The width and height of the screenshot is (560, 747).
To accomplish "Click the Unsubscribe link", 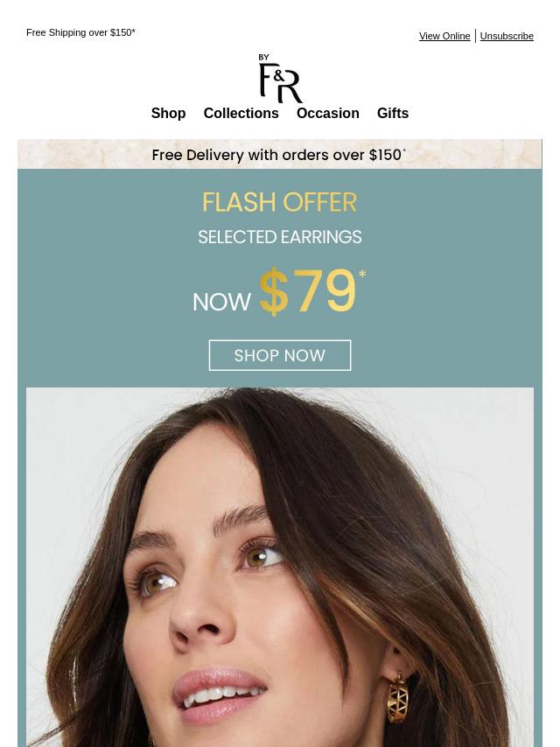I will 507,36.
